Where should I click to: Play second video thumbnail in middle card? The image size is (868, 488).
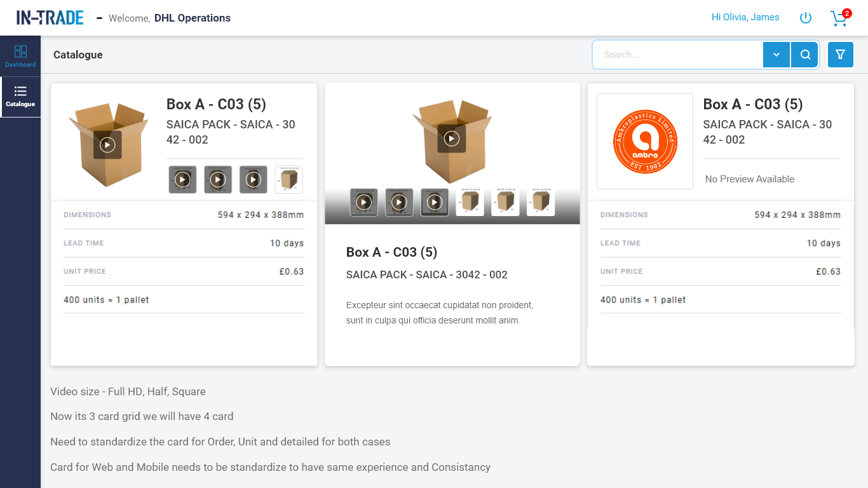pos(399,202)
